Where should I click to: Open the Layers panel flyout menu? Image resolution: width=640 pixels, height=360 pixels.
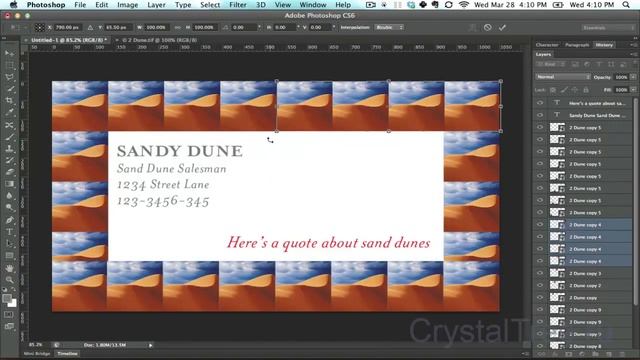[633, 54]
